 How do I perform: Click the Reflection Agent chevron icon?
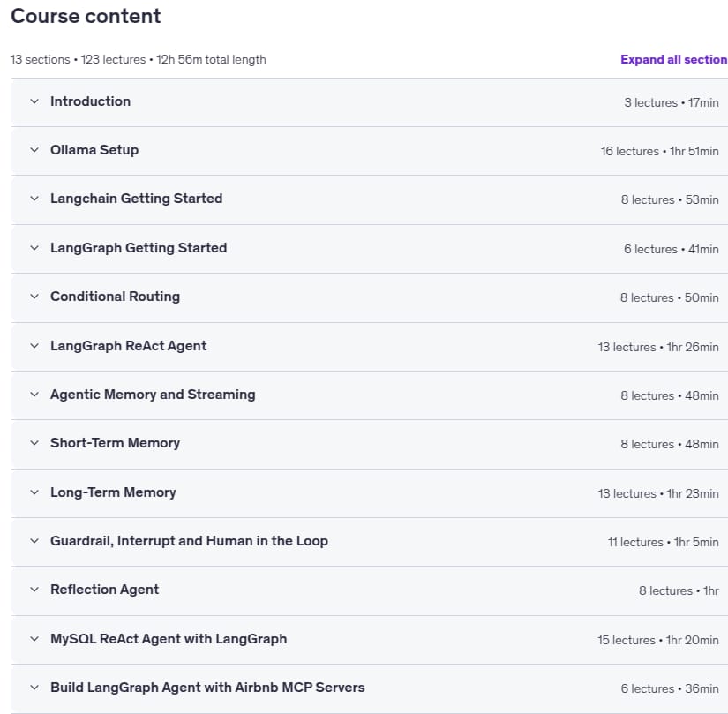click(x=34, y=590)
